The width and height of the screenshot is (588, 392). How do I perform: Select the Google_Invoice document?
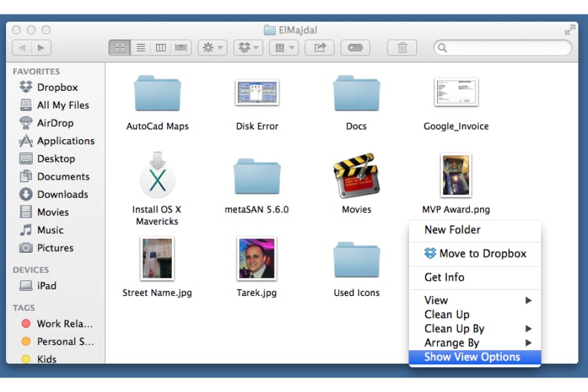tap(456, 103)
